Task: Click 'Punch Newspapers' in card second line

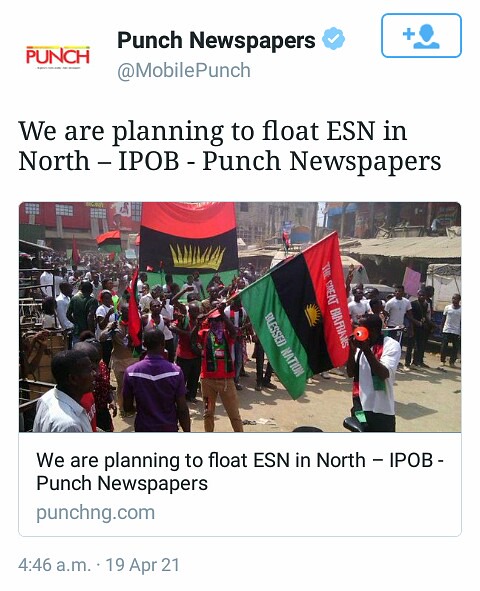Action: point(122,483)
